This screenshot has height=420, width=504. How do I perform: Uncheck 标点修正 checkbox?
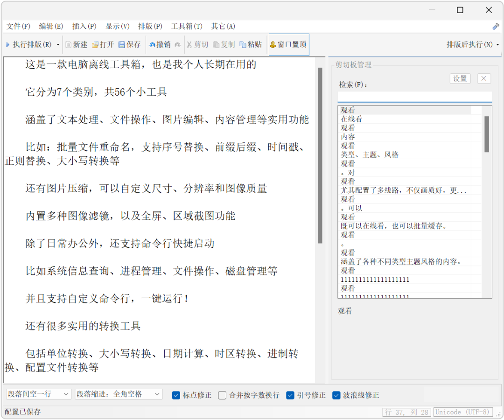tap(176, 395)
